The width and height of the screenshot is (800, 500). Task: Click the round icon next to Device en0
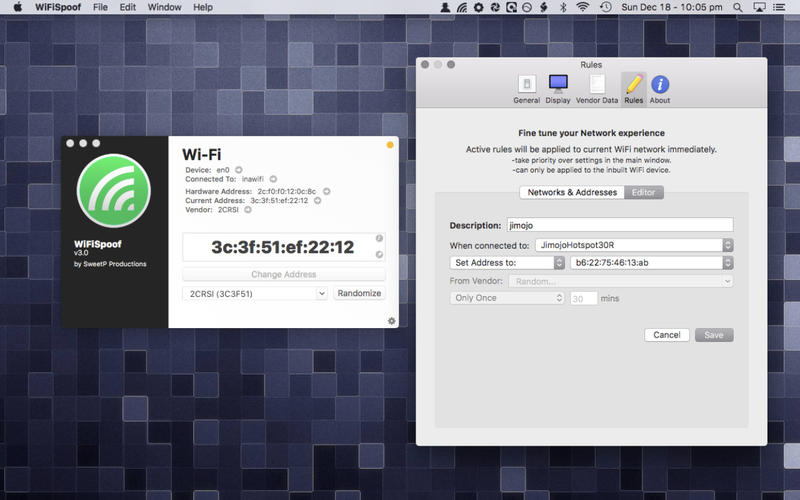[x=239, y=170]
